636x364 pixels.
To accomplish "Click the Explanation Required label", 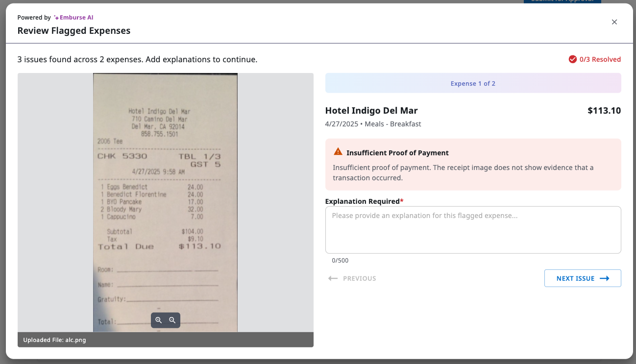I will pyautogui.click(x=365, y=201).
